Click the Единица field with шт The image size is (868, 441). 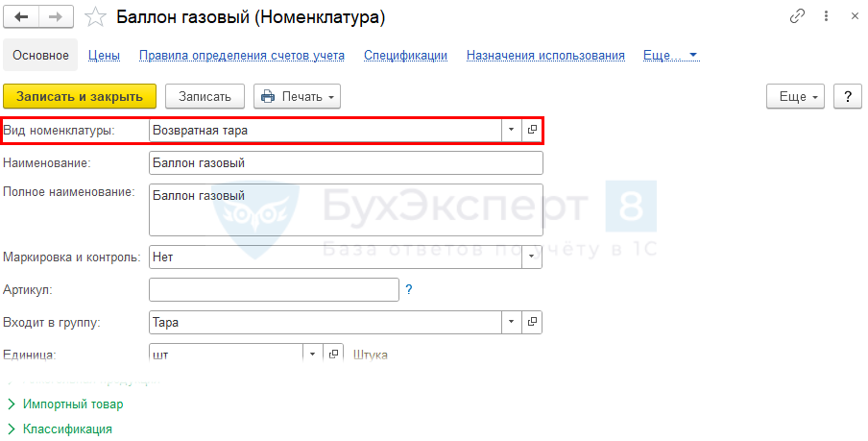pos(226,354)
